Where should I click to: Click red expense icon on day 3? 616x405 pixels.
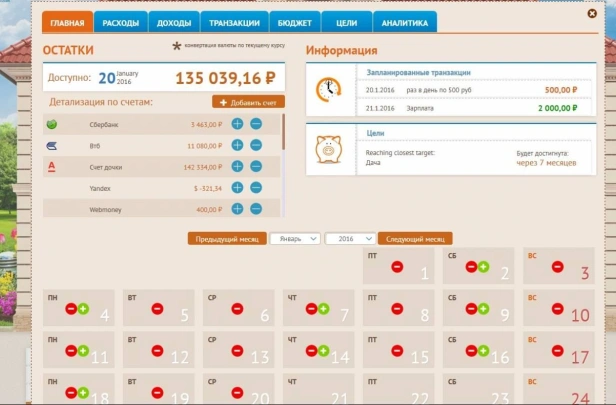click(x=557, y=267)
